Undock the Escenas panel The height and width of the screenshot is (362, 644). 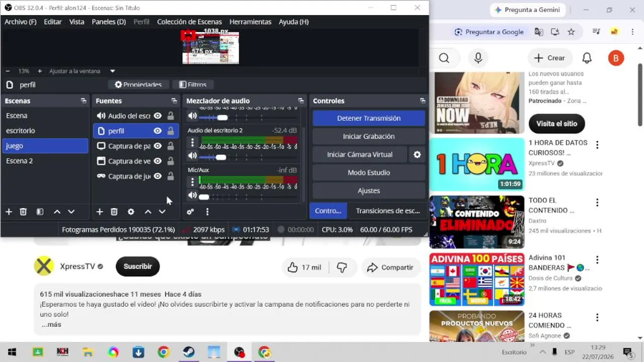pos(84,101)
